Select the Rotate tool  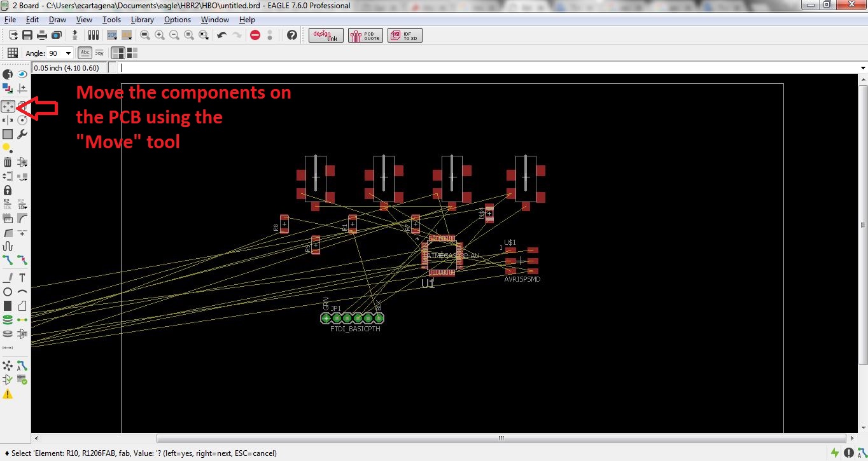point(22,120)
